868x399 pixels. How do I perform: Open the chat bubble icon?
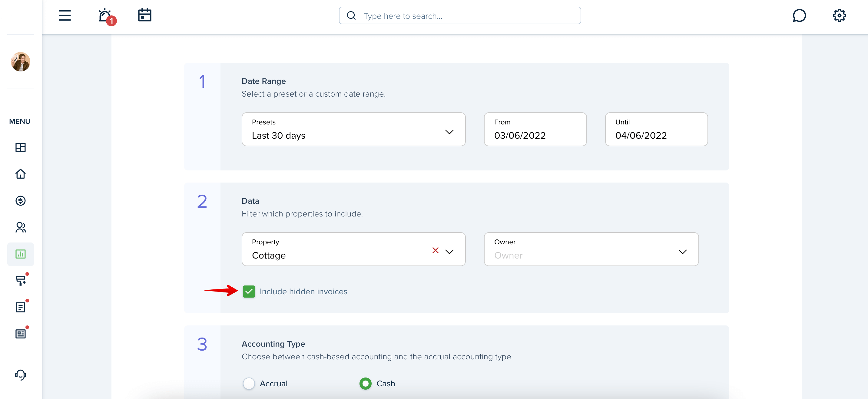coord(799,15)
